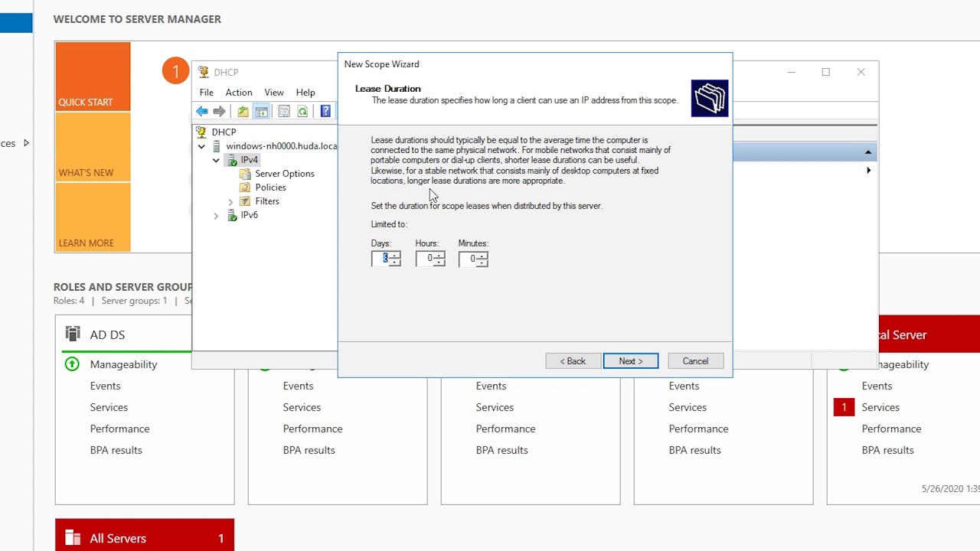Click the Server Options folder icon
The image size is (980, 551).
click(245, 174)
